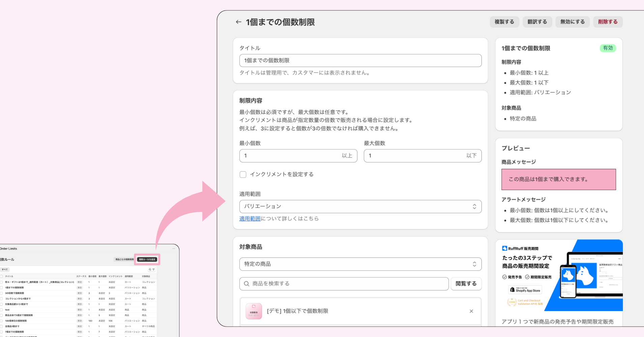644x337 pixels.
Task: Click the magnifier icon in the product search field
Action: (246, 284)
